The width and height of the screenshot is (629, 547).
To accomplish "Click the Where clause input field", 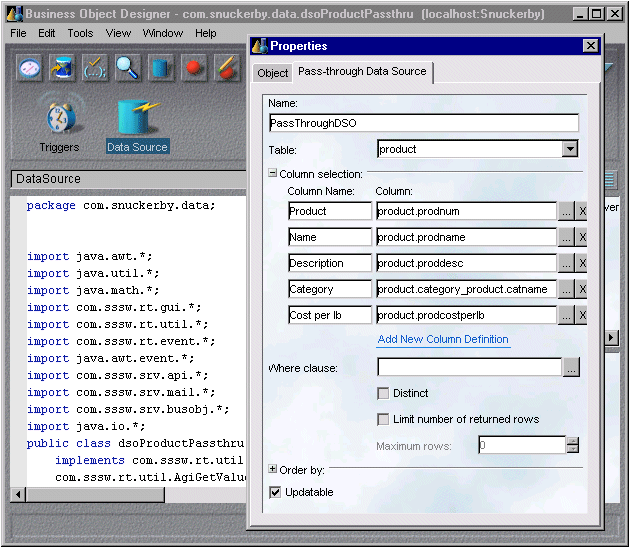I will (469, 367).
